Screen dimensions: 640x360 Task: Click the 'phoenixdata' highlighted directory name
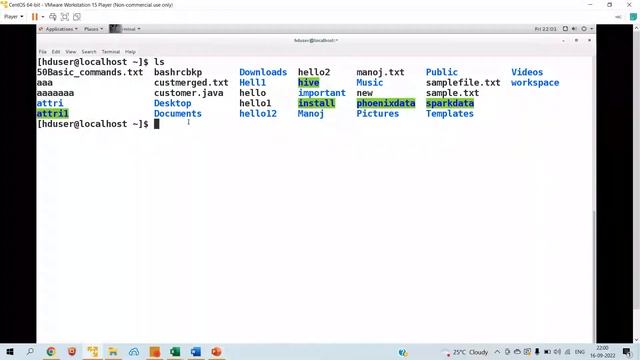pyautogui.click(x=386, y=103)
